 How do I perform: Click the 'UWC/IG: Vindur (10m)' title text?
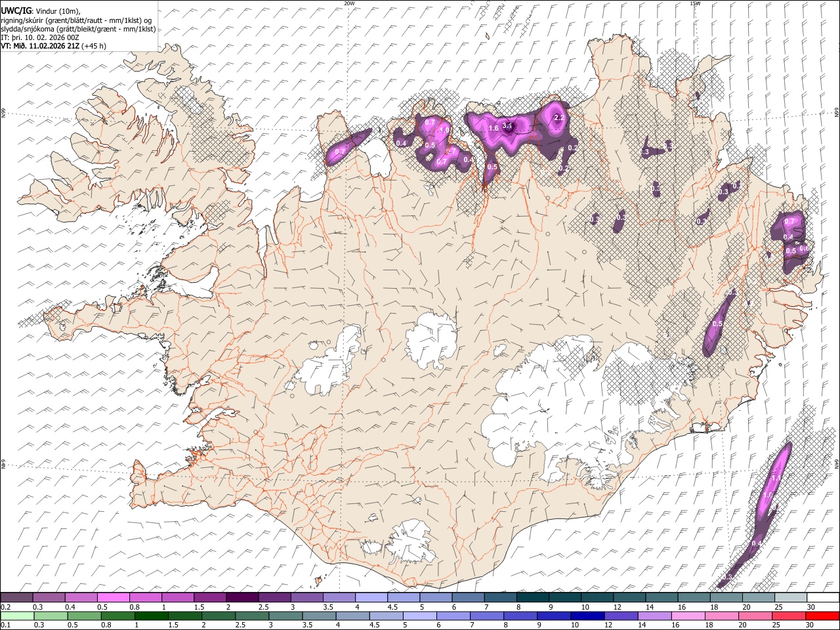[x=40, y=10]
